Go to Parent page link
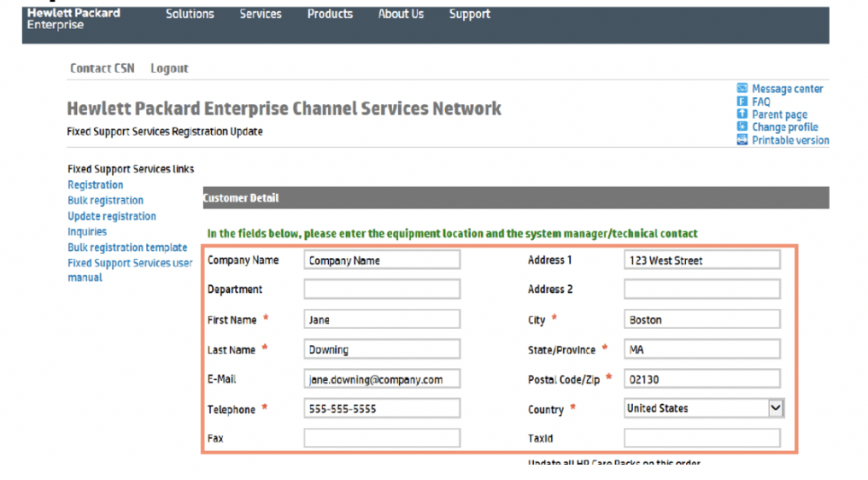This screenshot has height=480, width=868. (779, 114)
